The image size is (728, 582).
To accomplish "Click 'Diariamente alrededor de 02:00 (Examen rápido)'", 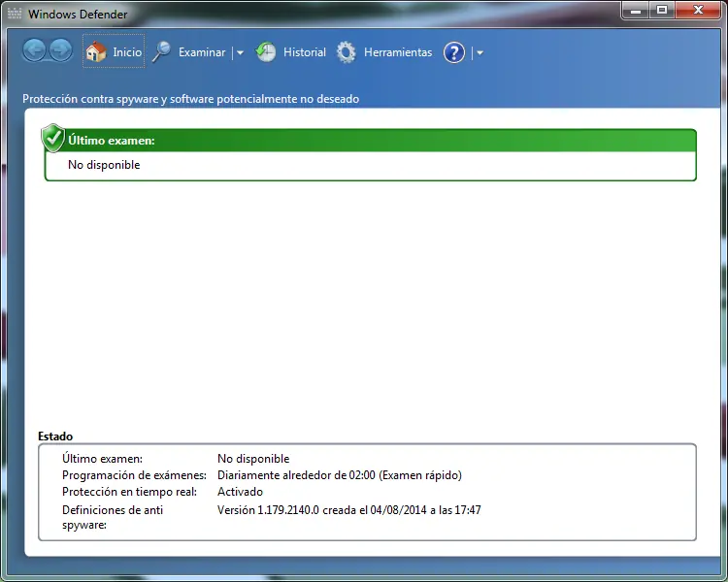I will coord(340,475).
